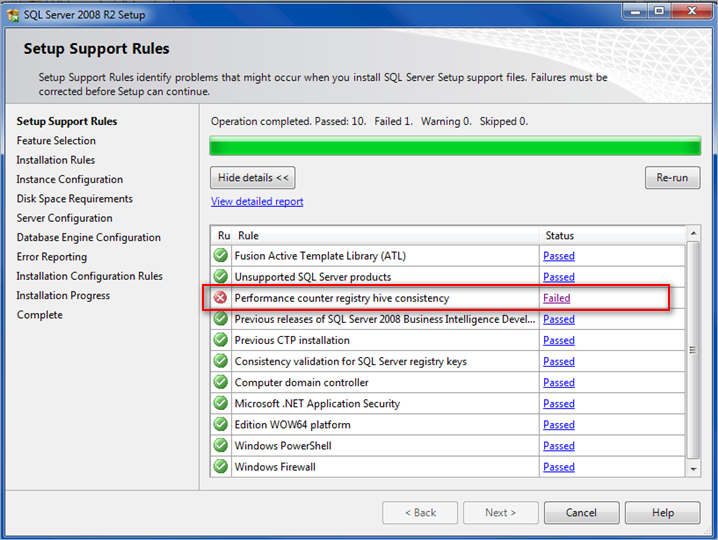Select Installation Rules step in sidebar
718x540 pixels.
56,160
